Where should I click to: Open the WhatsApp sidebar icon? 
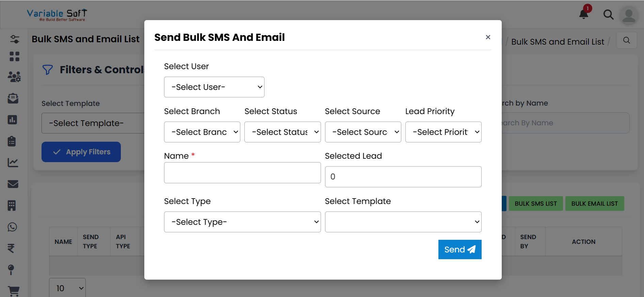pyautogui.click(x=13, y=227)
